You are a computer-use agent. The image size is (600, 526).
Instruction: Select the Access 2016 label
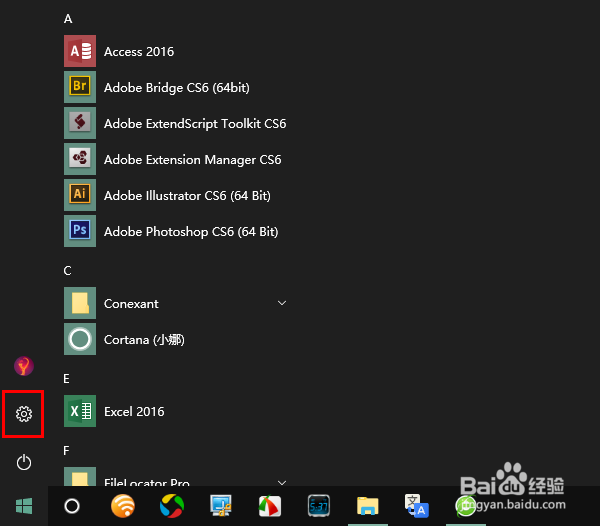pyautogui.click(x=139, y=52)
